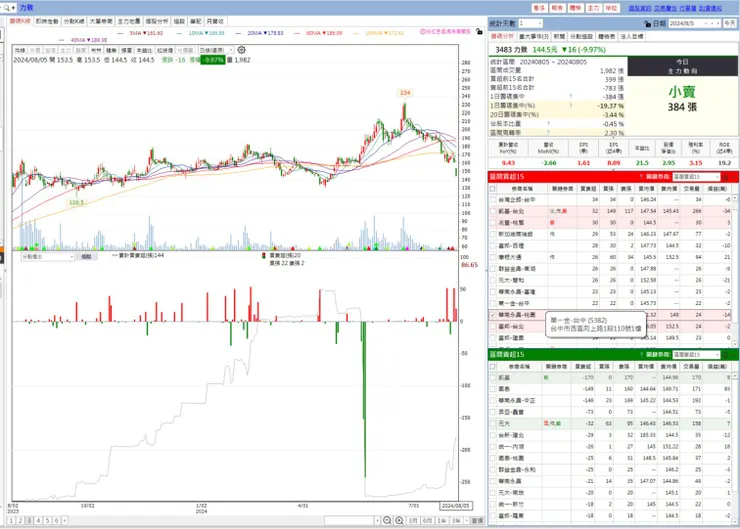
Task: Open the dropdown arrow after 3年 button
Action: click(466, 520)
